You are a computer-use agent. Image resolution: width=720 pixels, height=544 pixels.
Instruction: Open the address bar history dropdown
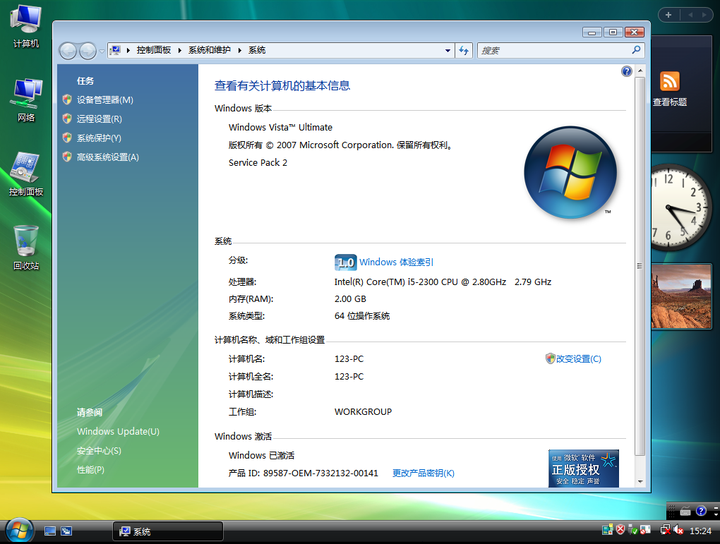[448, 50]
